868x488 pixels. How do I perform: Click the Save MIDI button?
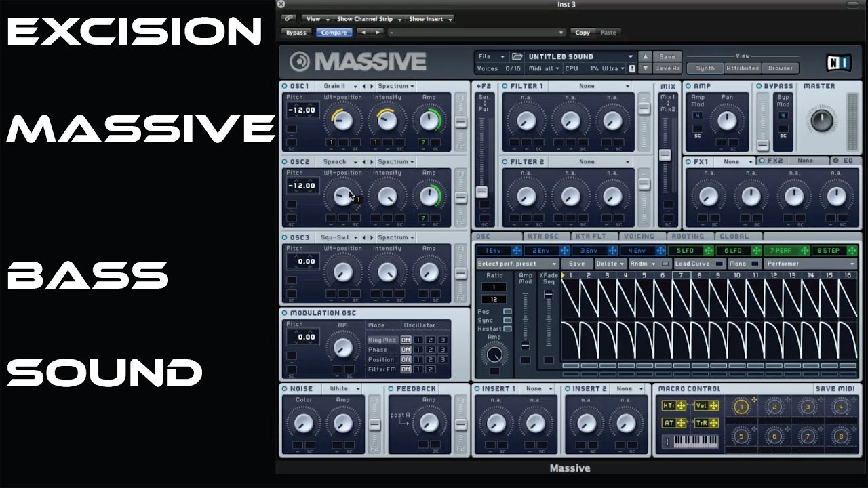click(835, 389)
